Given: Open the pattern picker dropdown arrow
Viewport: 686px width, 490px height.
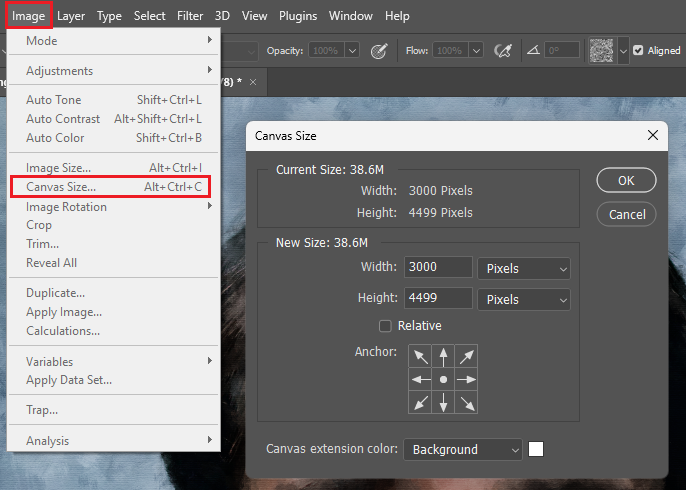Looking at the screenshot, I should pyautogui.click(x=624, y=50).
